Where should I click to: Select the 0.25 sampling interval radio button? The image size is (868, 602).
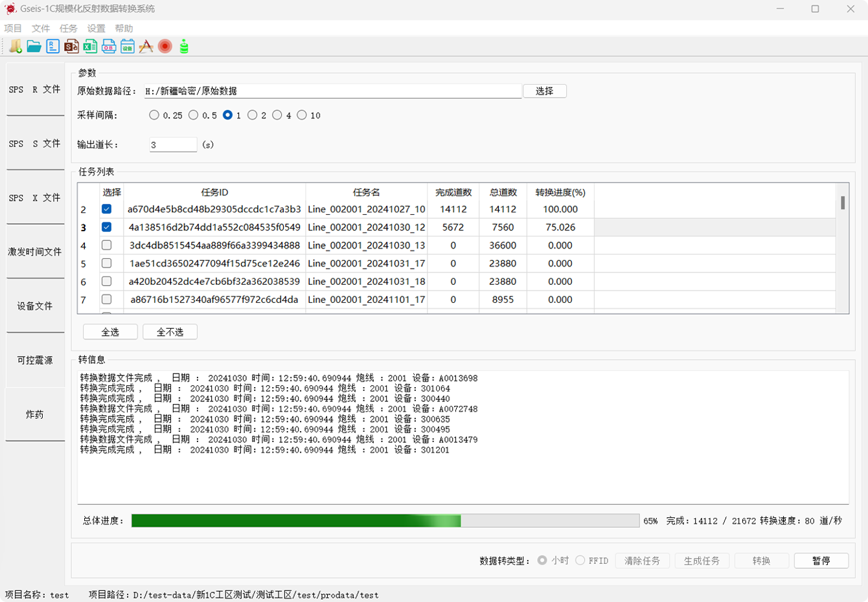click(154, 115)
